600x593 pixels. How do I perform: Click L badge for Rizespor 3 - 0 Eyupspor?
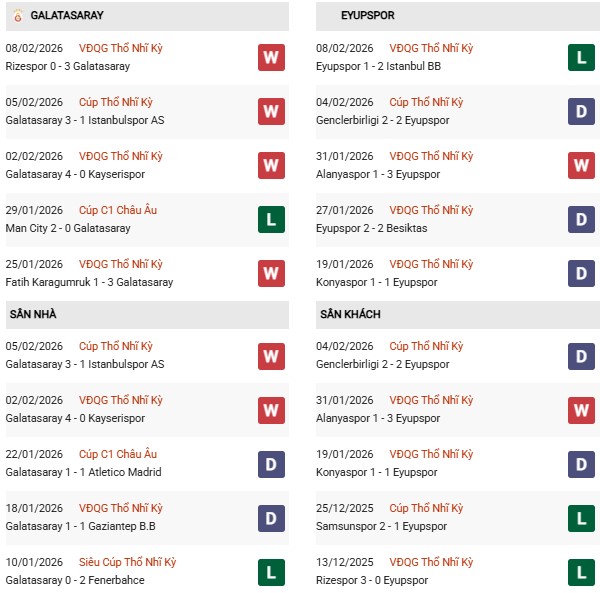pyautogui.click(x=582, y=571)
